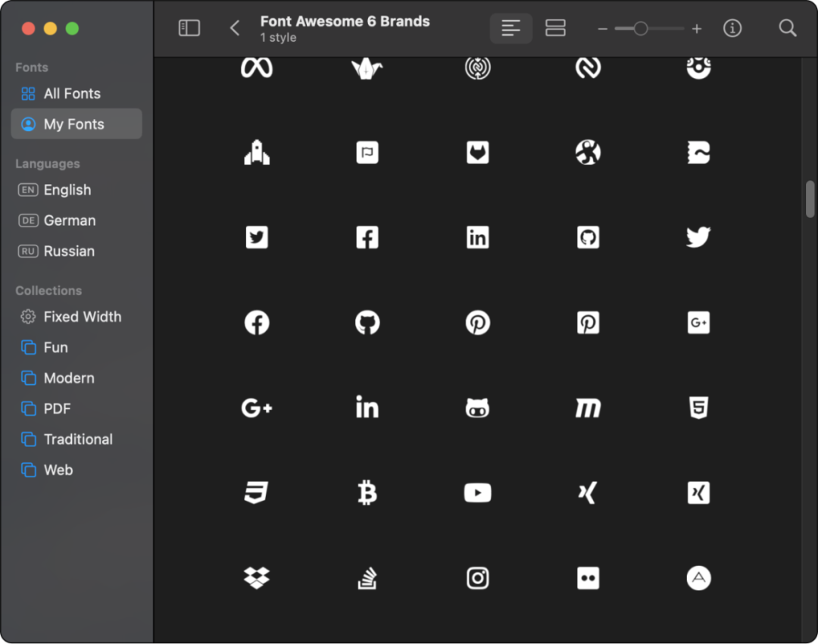Switch to the sample text view
This screenshot has height=644, width=818.
click(x=510, y=28)
